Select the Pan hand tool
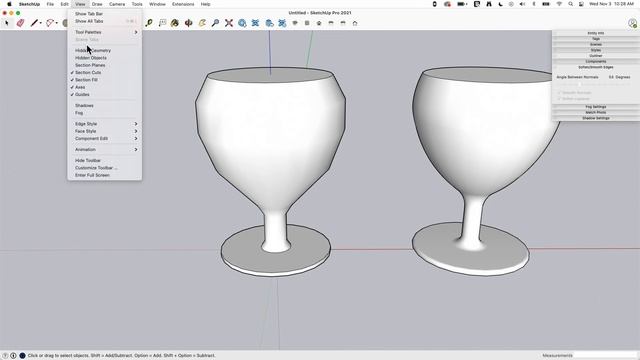The image size is (640, 360). [x=202, y=23]
